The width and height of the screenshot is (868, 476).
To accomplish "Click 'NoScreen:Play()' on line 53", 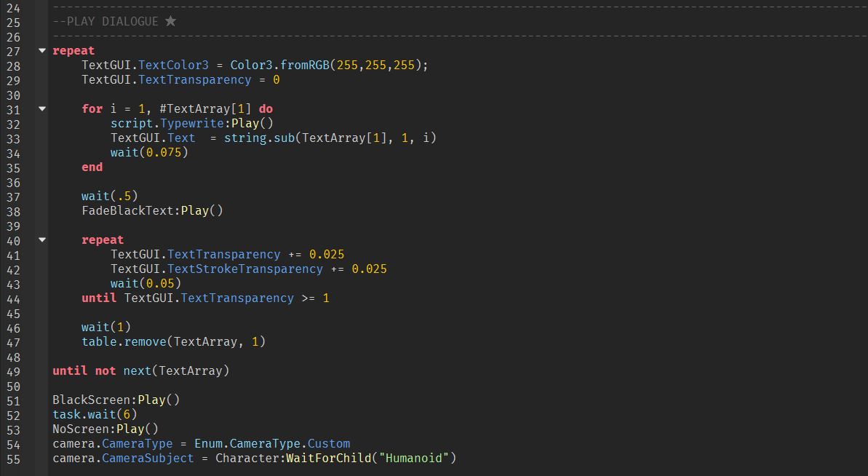I will pyautogui.click(x=105, y=429).
